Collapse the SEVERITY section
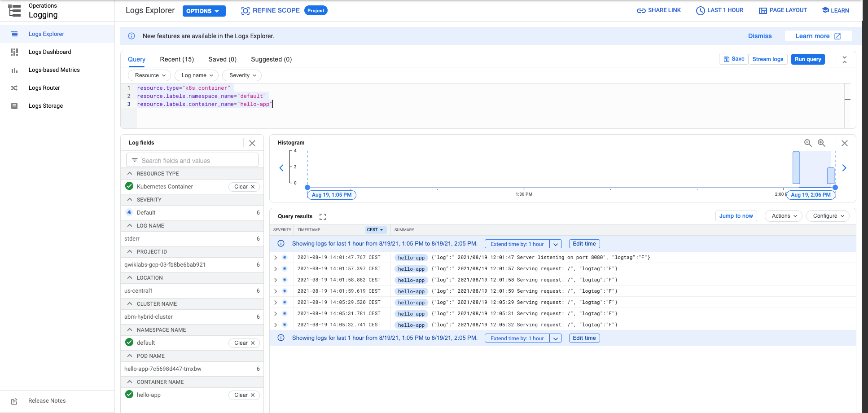Screen dimensions: 868x413 pyautogui.click(x=130, y=200)
